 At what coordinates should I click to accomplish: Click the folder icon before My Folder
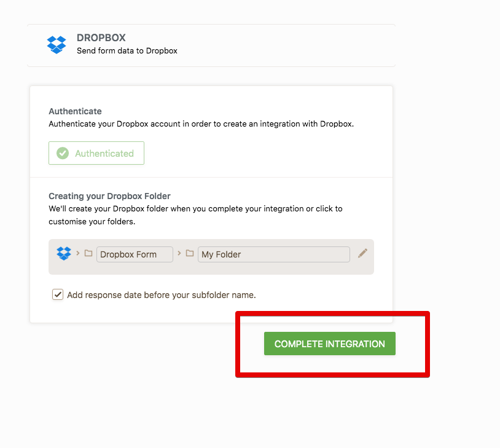click(x=190, y=253)
